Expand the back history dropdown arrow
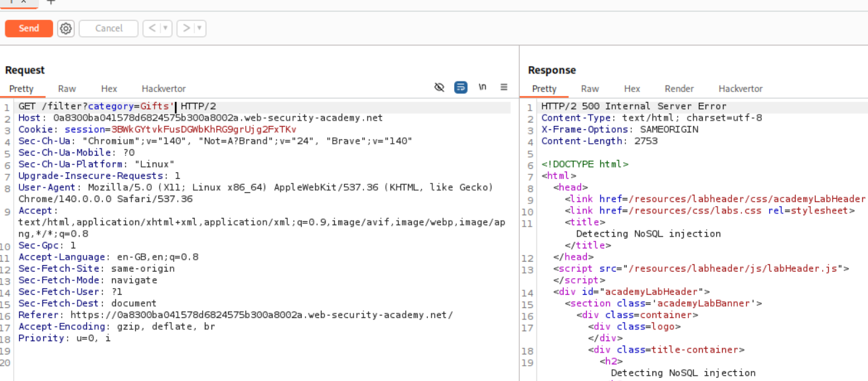 (166, 28)
